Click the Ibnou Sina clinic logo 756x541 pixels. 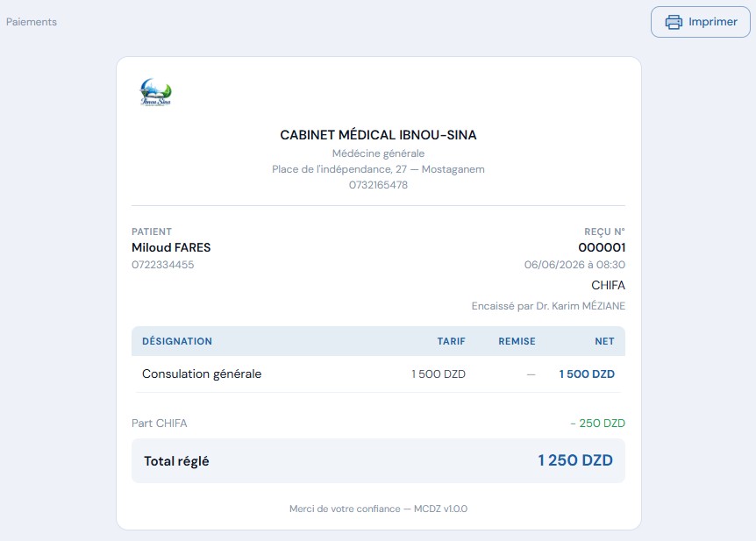[156, 92]
